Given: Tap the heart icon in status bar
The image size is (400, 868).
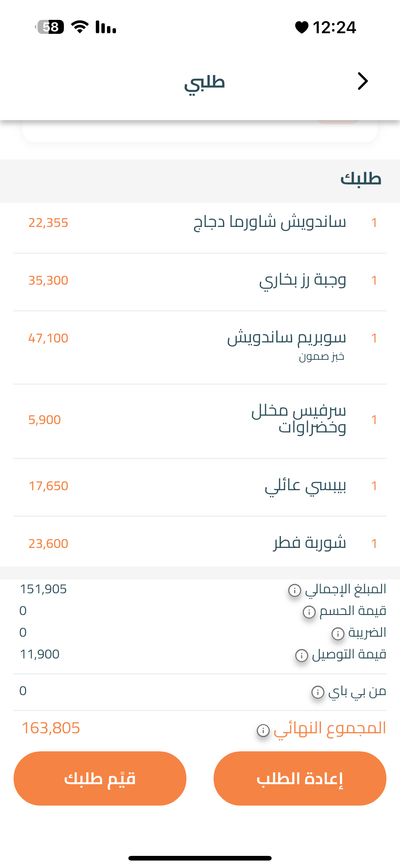Looking at the screenshot, I should pyautogui.click(x=301, y=27).
